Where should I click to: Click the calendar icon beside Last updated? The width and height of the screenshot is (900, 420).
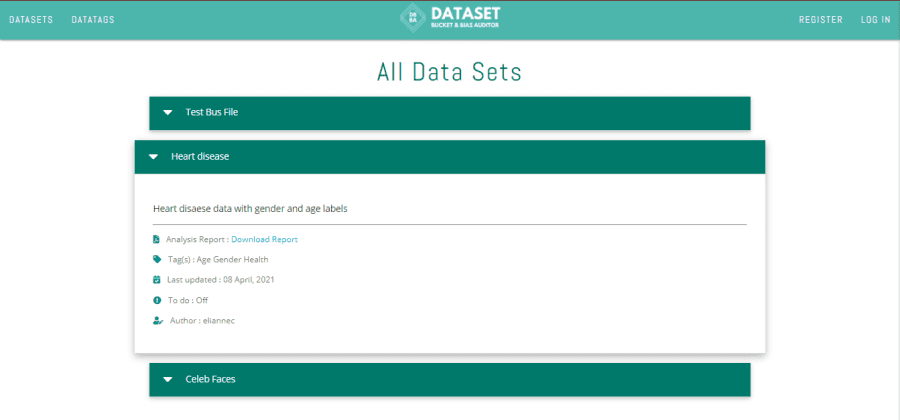tap(157, 280)
